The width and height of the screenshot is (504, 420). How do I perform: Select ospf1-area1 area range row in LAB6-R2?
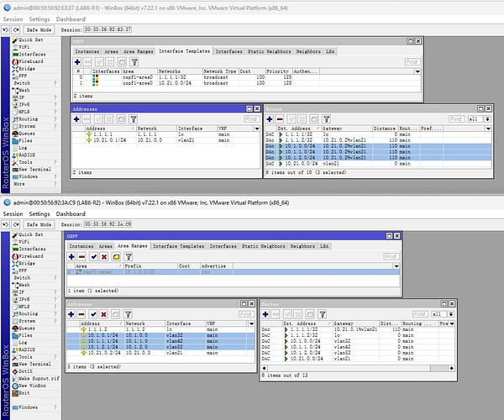pos(234,272)
